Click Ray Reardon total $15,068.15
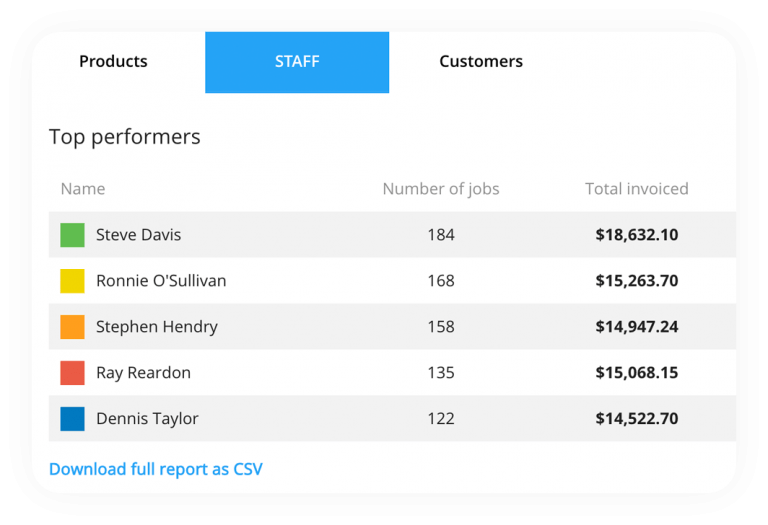768x525 pixels. coord(636,373)
